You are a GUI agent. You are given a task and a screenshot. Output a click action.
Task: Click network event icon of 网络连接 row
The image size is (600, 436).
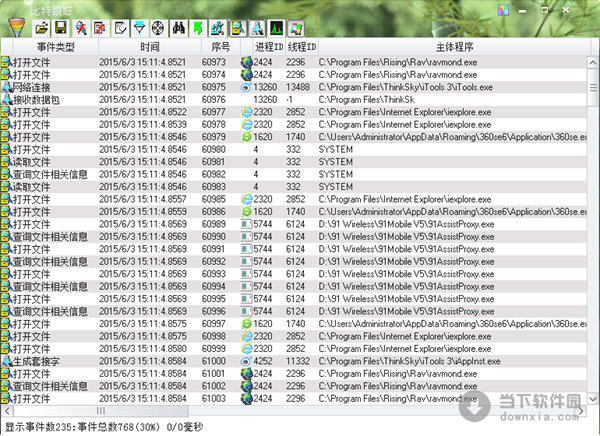click(7, 87)
